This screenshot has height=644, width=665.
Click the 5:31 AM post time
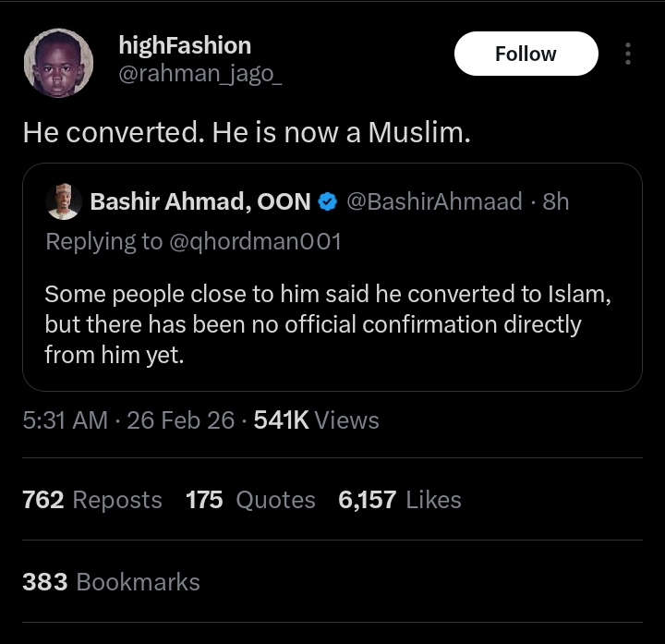(65, 420)
